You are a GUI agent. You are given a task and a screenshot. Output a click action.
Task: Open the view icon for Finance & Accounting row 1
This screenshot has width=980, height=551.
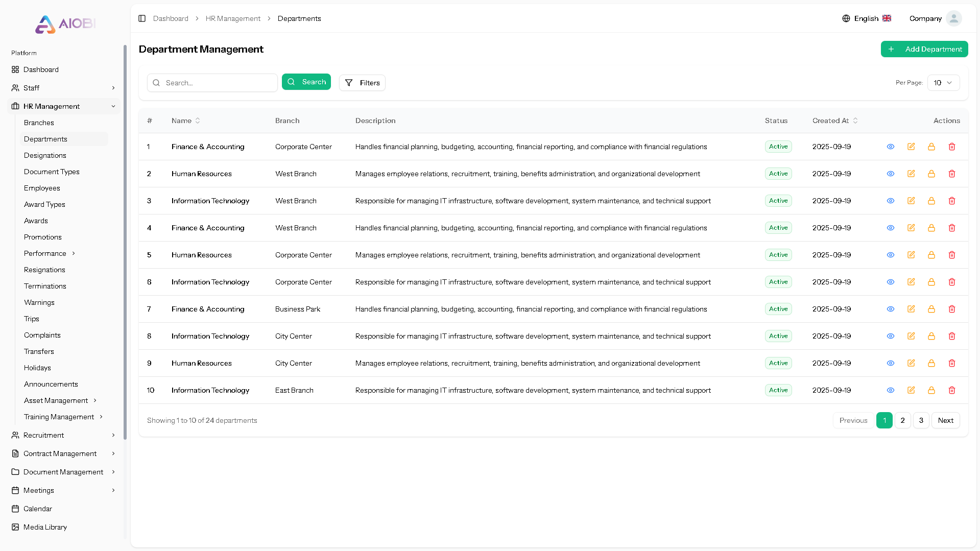891,147
